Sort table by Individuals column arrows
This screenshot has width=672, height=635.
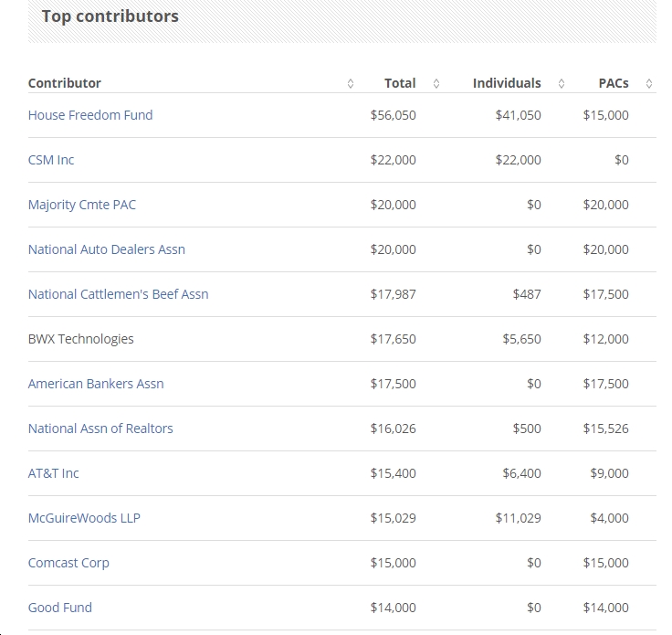[562, 83]
